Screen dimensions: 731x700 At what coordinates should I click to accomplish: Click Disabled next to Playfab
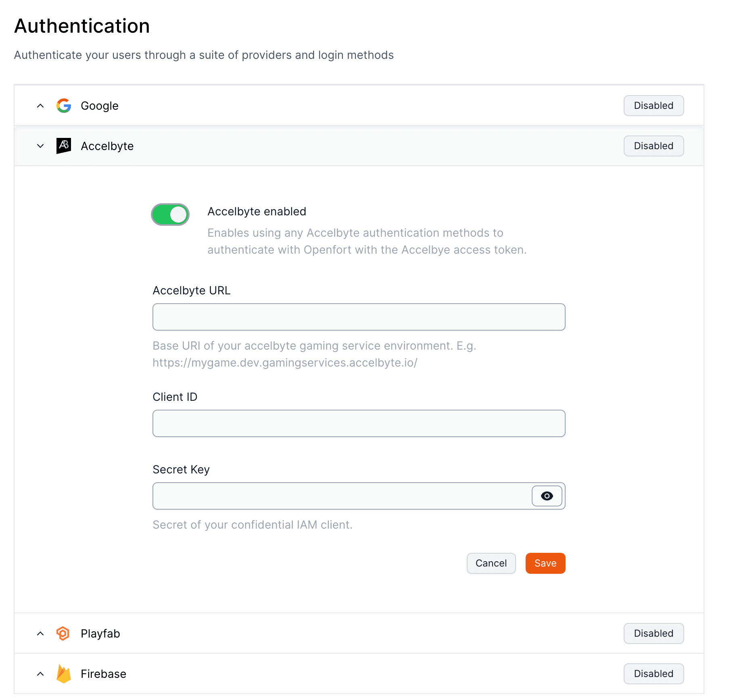[x=653, y=633]
